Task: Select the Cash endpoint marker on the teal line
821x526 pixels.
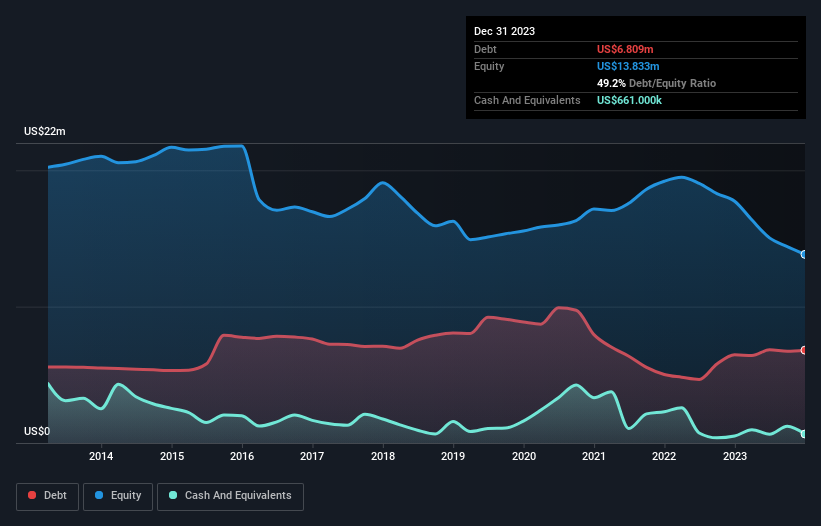Action: click(804, 434)
